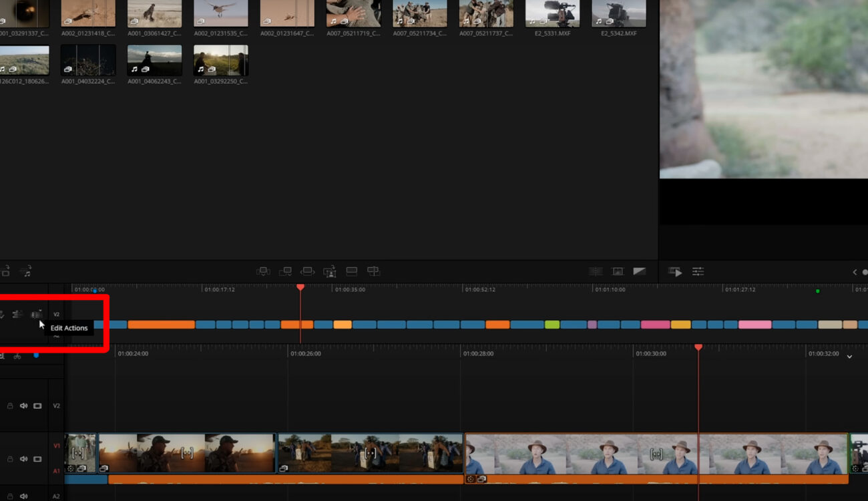Image resolution: width=868 pixels, height=501 pixels.
Task: Select the man with hat clip on V1
Action: point(656,454)
